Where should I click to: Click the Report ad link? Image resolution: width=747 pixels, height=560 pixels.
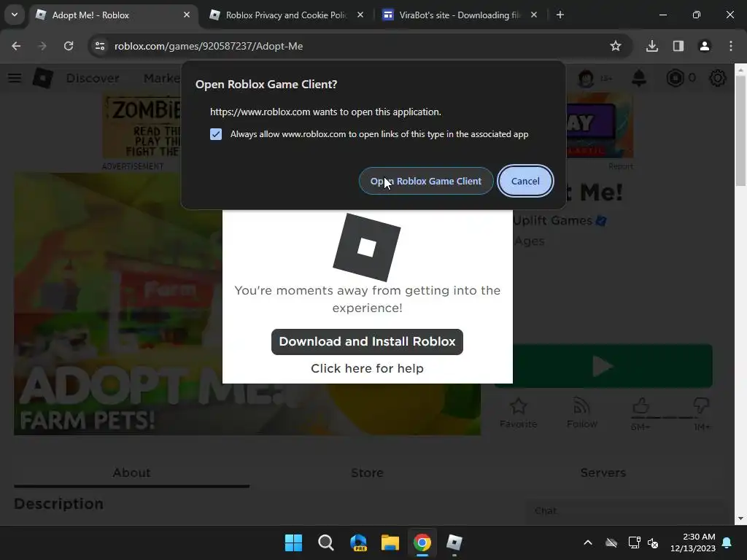621,166
